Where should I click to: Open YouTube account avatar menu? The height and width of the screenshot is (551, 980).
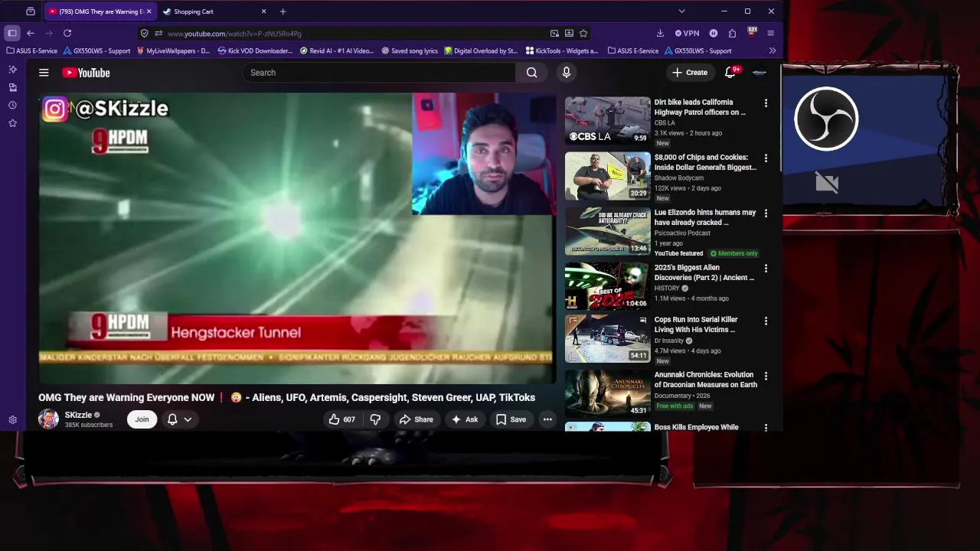coord(759,73)
